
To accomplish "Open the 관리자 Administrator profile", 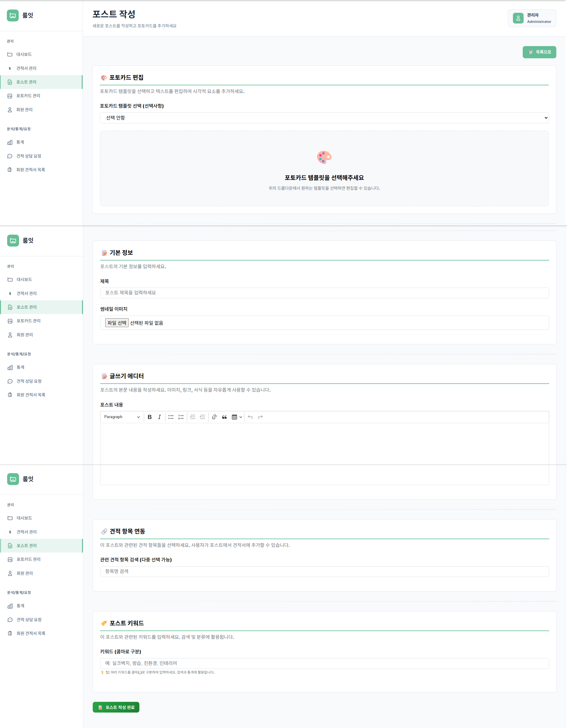I will pos(532,18).
